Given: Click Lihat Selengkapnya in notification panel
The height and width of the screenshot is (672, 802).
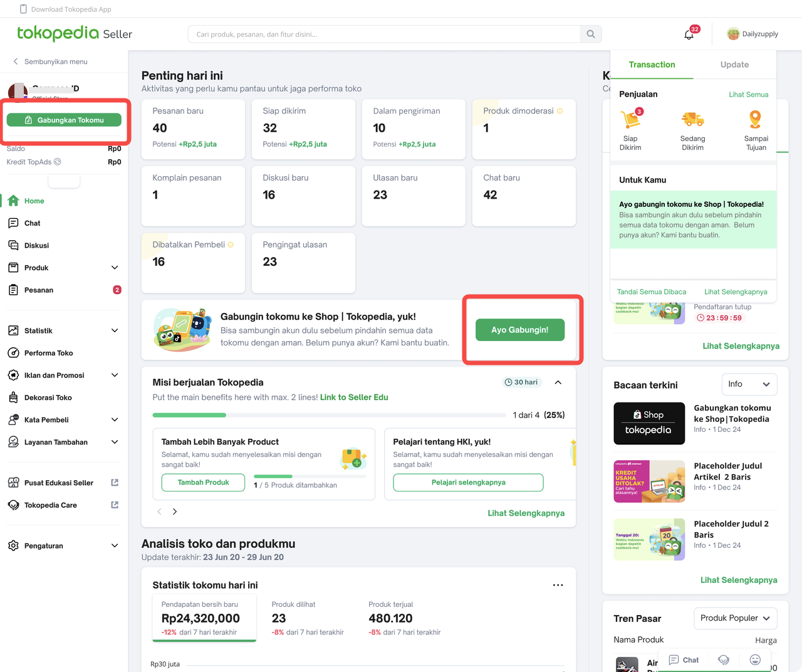Looking at the screenshot, I should (x=736, y=292).
